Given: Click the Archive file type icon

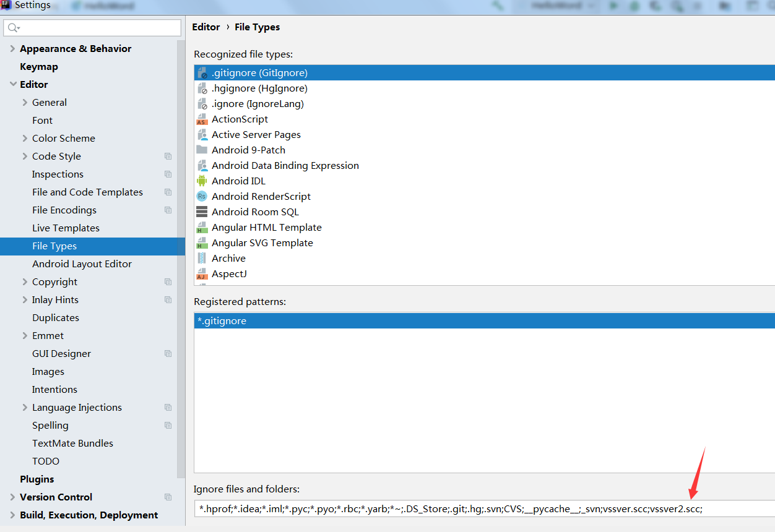Looking at the screenshot, I should coord(202,259).
